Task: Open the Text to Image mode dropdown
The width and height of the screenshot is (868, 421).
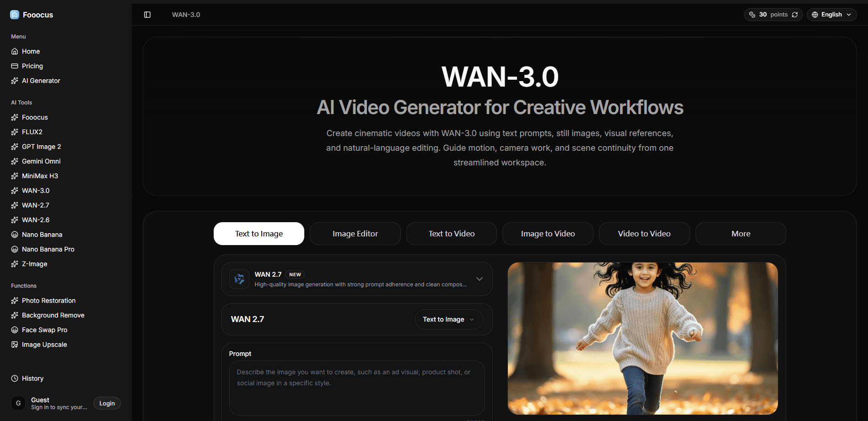Action: (449, 319)
